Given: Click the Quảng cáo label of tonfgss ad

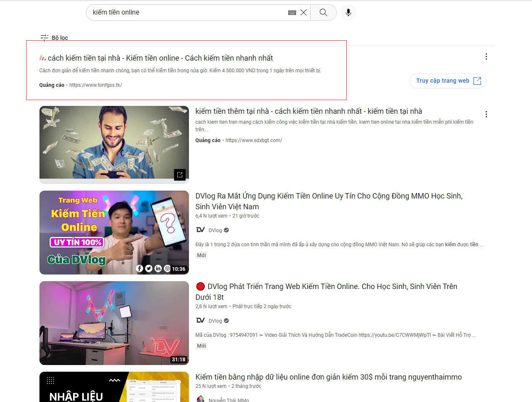Looking at the screenshot, I should [52, 85].
